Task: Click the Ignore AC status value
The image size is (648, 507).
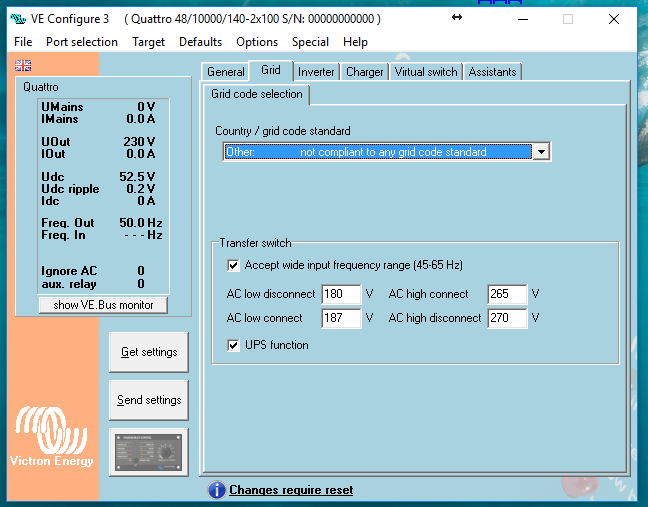Action: (x=141, y=271)
